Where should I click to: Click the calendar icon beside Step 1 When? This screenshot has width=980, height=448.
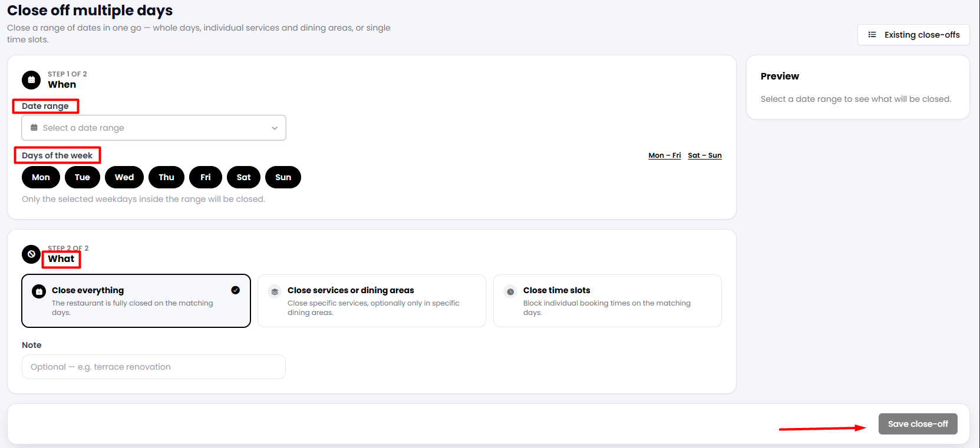(x=31, y=79)
